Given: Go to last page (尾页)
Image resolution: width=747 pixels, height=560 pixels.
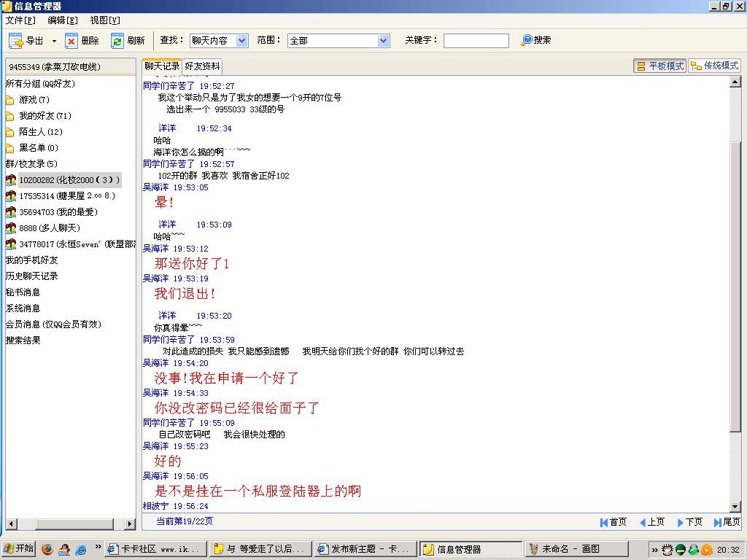Looking at the screenshot, I should (x=727, y=522).
